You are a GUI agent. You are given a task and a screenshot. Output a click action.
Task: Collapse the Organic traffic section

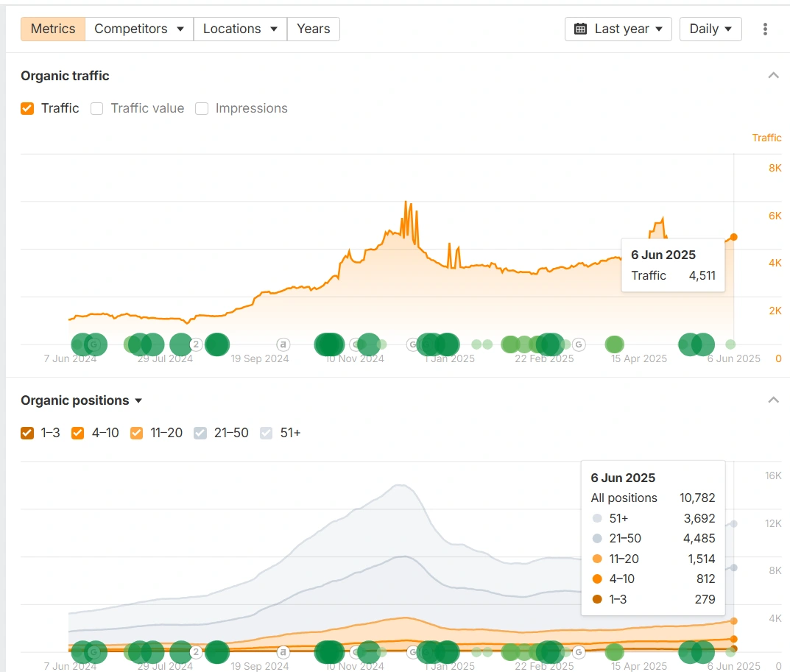tap(773, 76)
